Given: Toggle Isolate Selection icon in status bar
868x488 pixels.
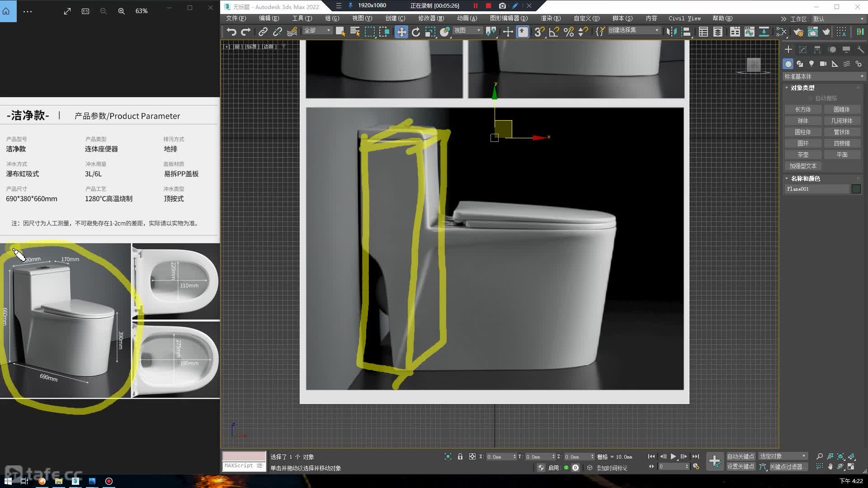Looking at the screenshot, I should (x=448, y=456).
